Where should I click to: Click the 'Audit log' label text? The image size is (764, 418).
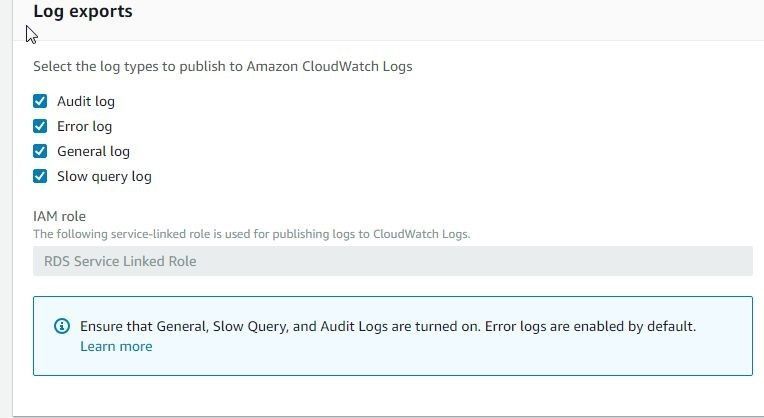(x=86, y=101)
